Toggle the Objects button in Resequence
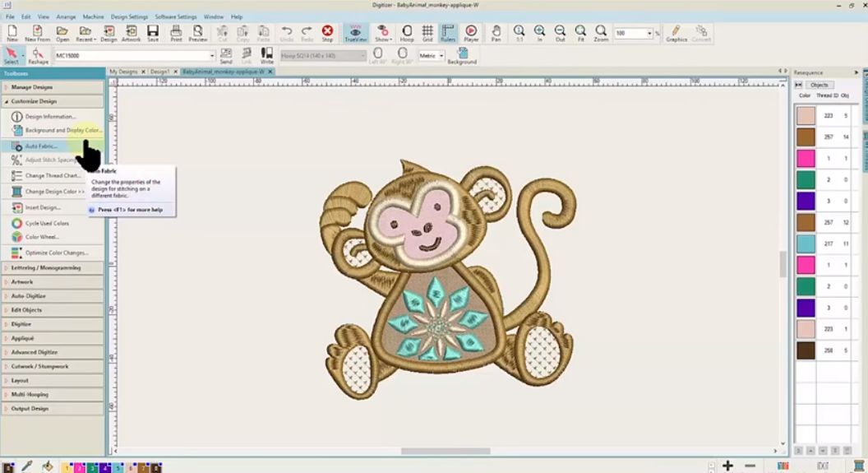 click(819, 85)
